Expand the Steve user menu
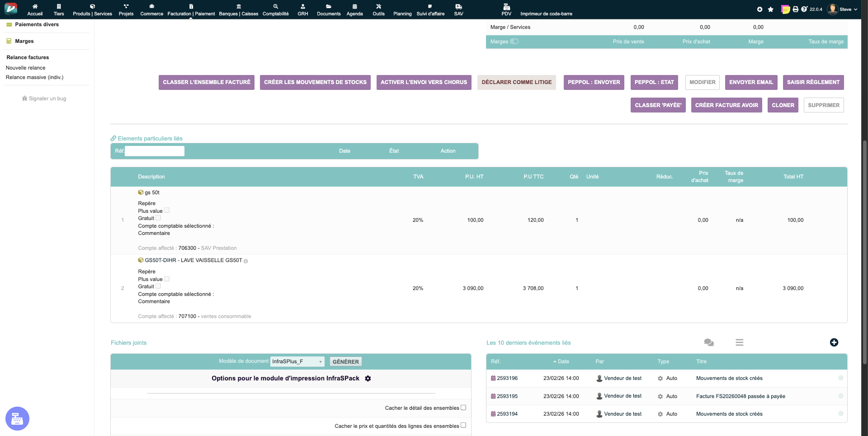The width and height of the screenshot is (868, 436). 843,9
